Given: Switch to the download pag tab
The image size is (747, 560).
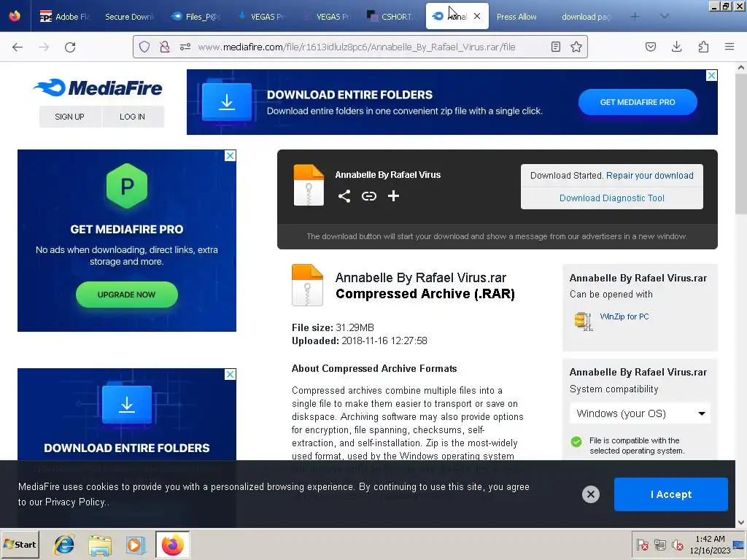Looking at the screenshot, I should (x=586, y=16).
